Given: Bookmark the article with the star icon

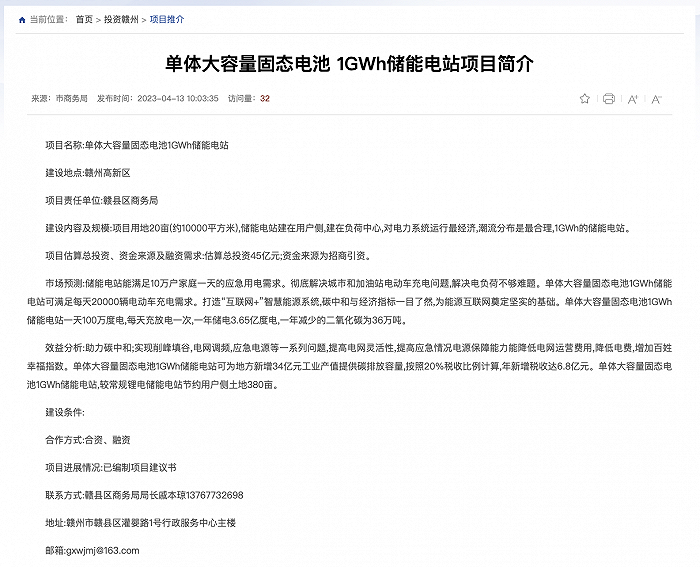Looking at the screenshot, I should [x=585, y=99].
